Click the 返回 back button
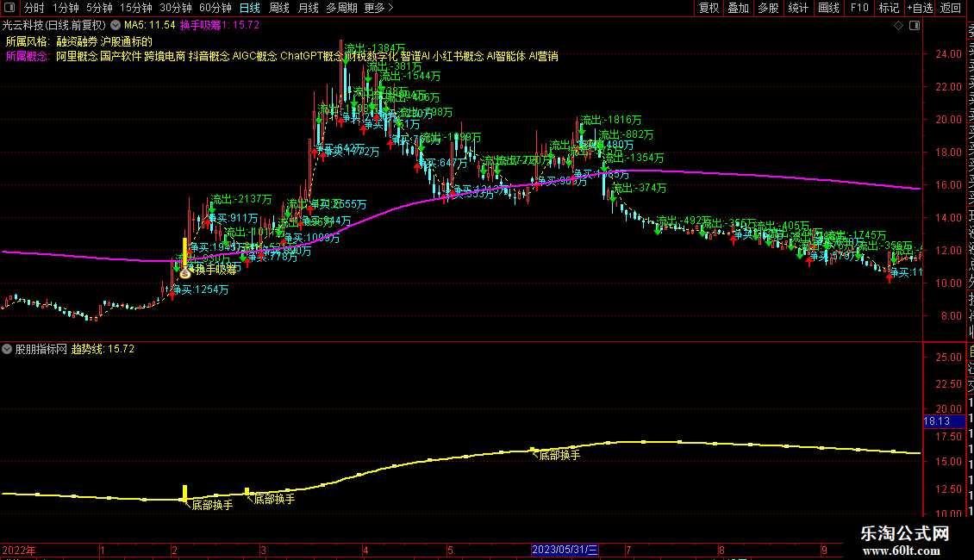Screen dimensions: 974x560 pos(951,8)
